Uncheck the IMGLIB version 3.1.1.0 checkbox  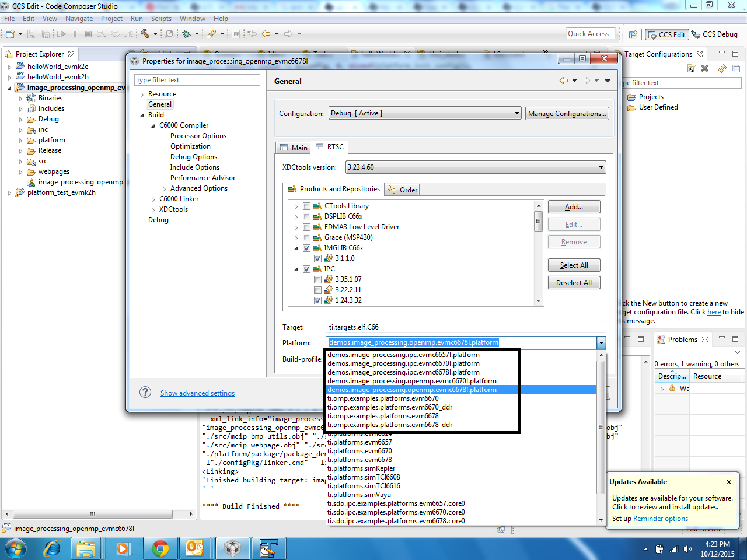[317, 258]
